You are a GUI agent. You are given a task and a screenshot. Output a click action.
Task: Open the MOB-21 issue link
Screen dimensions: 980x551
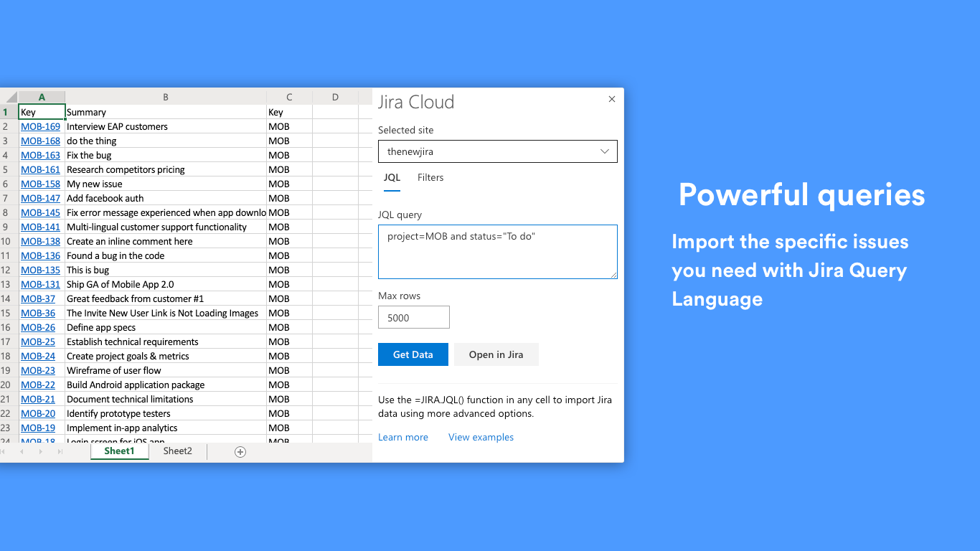point(38,399)
